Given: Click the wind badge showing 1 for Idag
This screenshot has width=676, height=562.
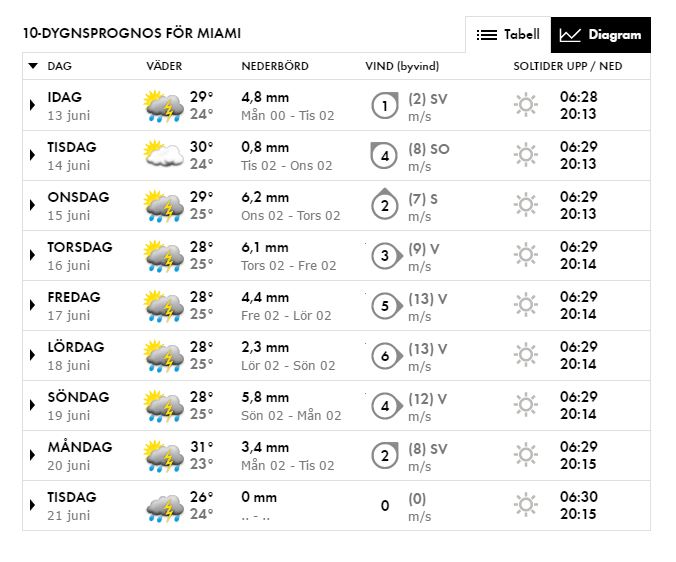Looking at the screenshot, I should point(385,105).
